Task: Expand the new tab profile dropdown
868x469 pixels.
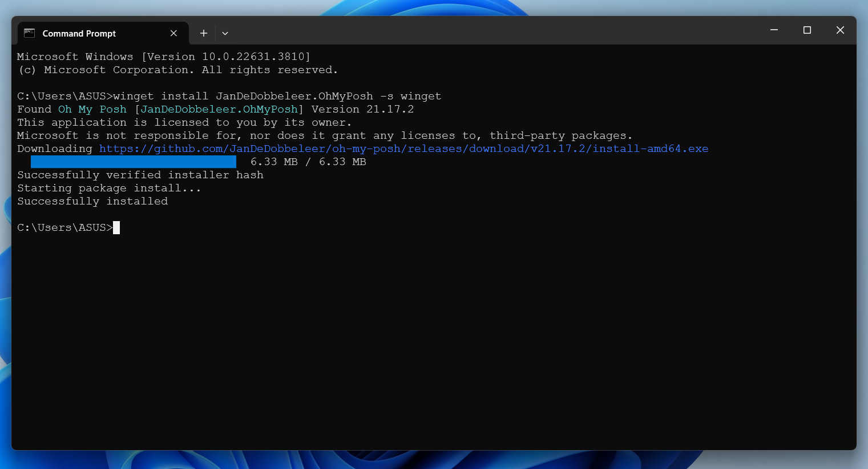Action: click(x=225, y=33)
